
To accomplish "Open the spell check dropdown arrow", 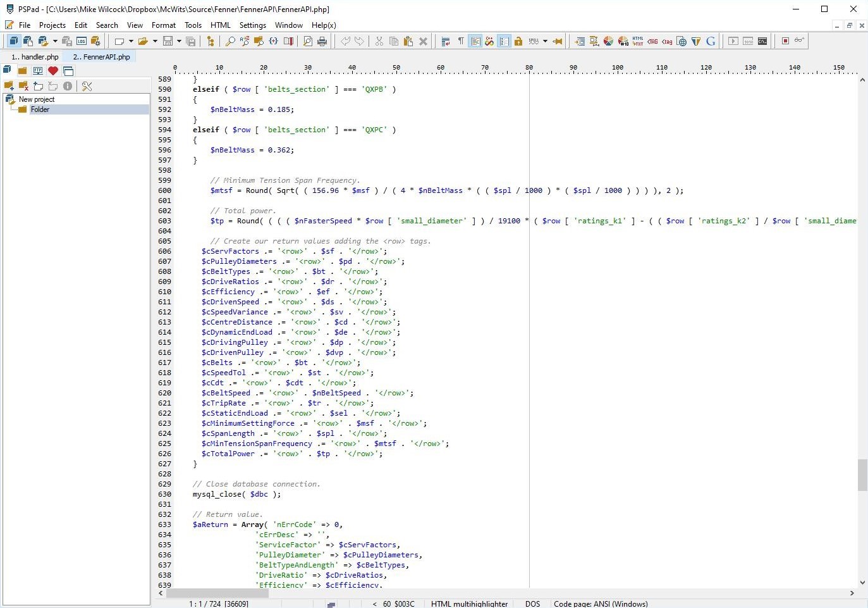I will (x=545, y=41).
